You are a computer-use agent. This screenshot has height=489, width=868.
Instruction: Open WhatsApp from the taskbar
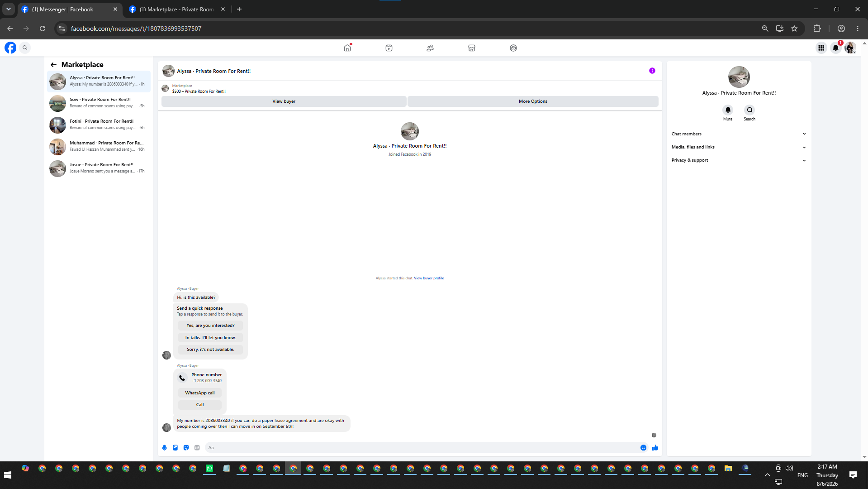click(x=209, y=469)
